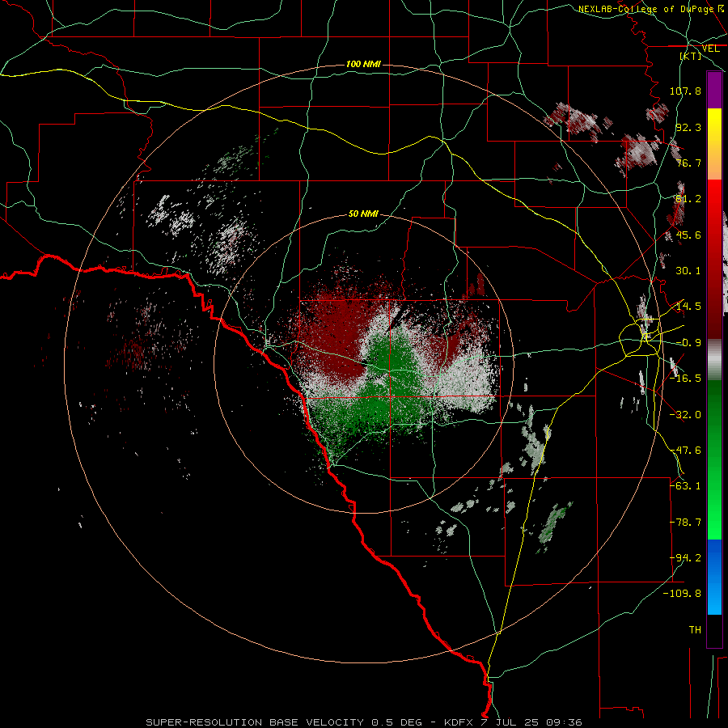The width and height of the screenshot is (728, 728).
Task: Select the 45.6 legend value
Action: pos(688,235)
